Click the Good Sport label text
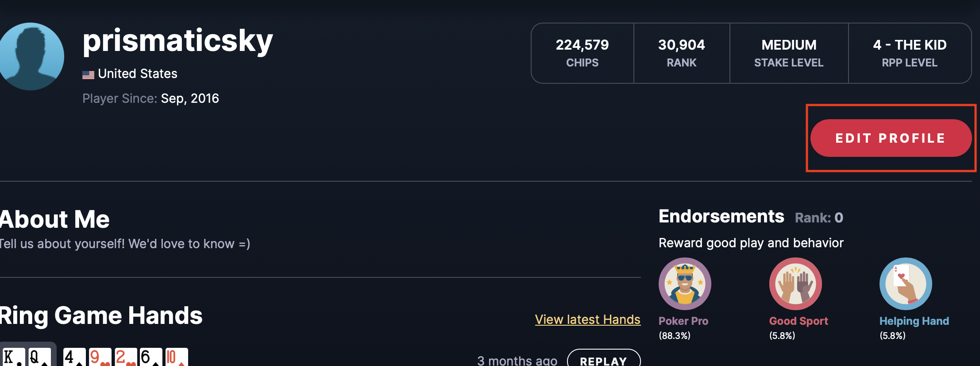 (x=799, y=321)
